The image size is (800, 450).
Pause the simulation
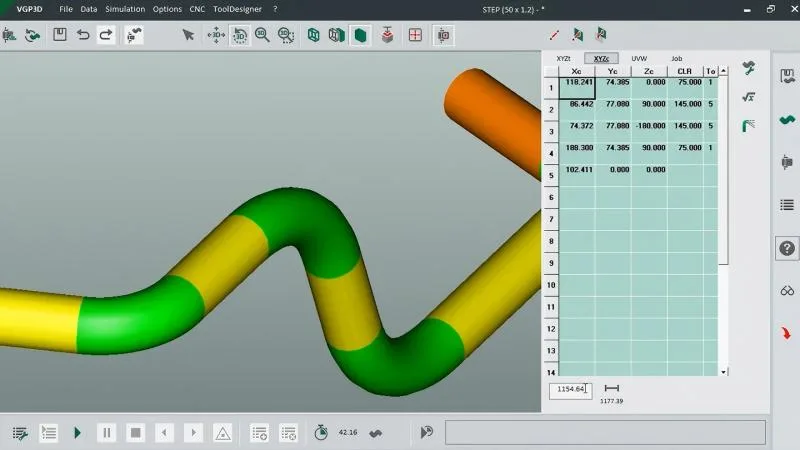pyautogui.click(x=107, y=433)
